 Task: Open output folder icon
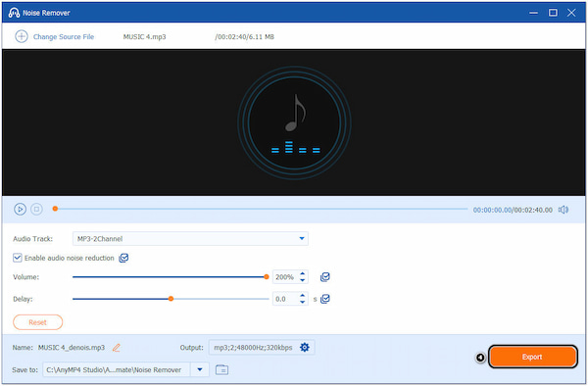point(222,370)
